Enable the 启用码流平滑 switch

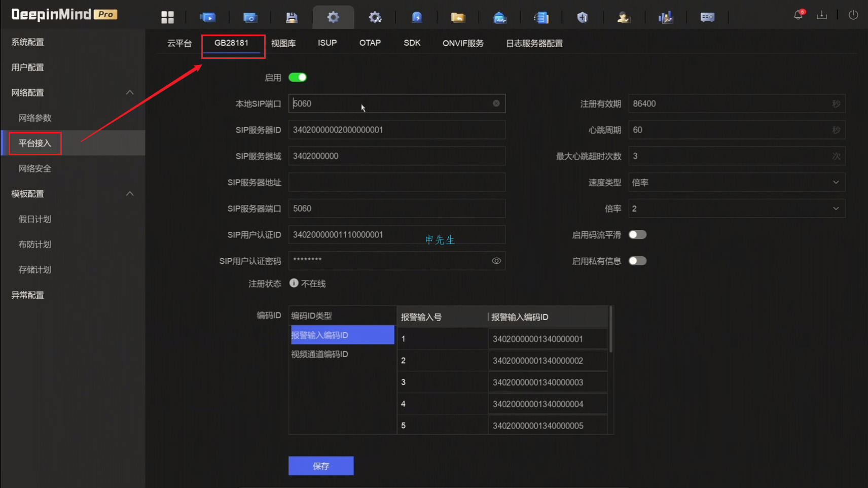pos(638,234)
